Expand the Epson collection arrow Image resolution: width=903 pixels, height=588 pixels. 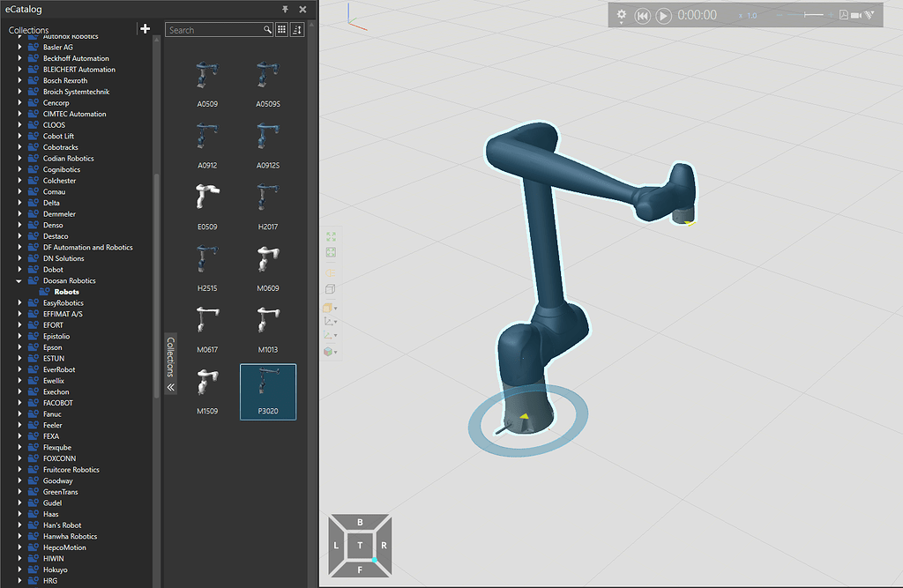[x=19, y=347]
